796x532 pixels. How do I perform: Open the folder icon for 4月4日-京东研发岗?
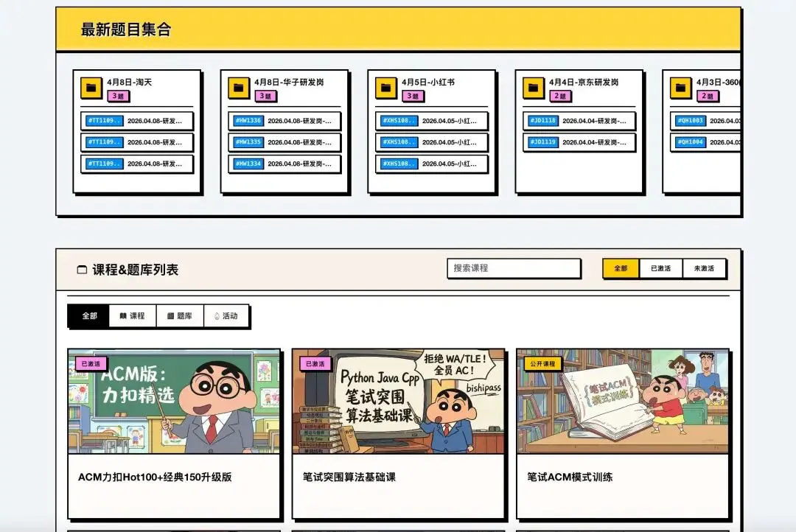tap(534, 88)
